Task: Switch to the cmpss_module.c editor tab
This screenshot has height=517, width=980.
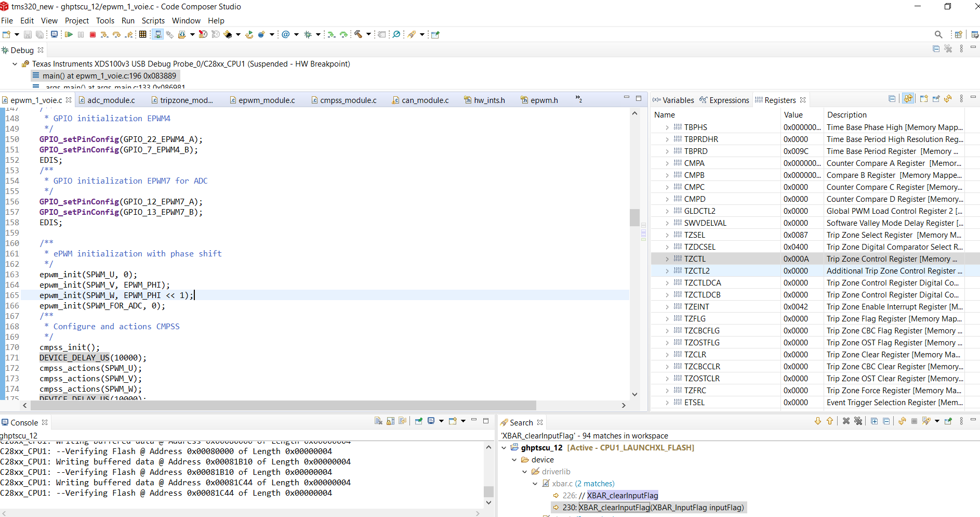Action: pyautogui.click(x=348, y=100)
